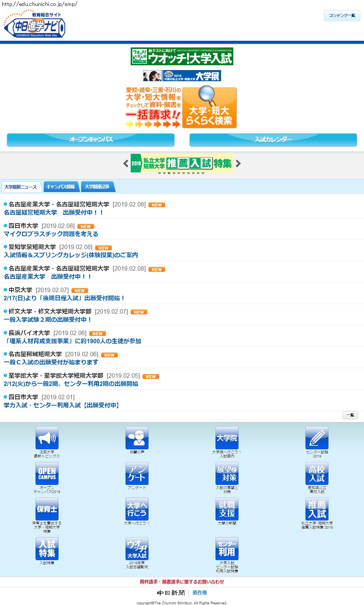
Task: Click the 先輩の声 speech bubble icon
Action: coord(137,438)
